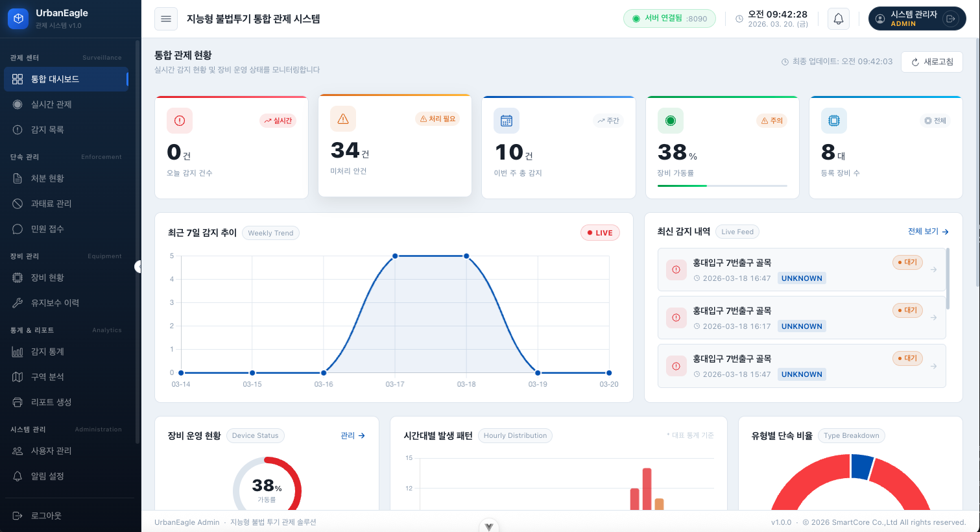Click 최종 업데이트 timestamp text
The height and width of the screenshot is (532, 980).
coord(837,62)
